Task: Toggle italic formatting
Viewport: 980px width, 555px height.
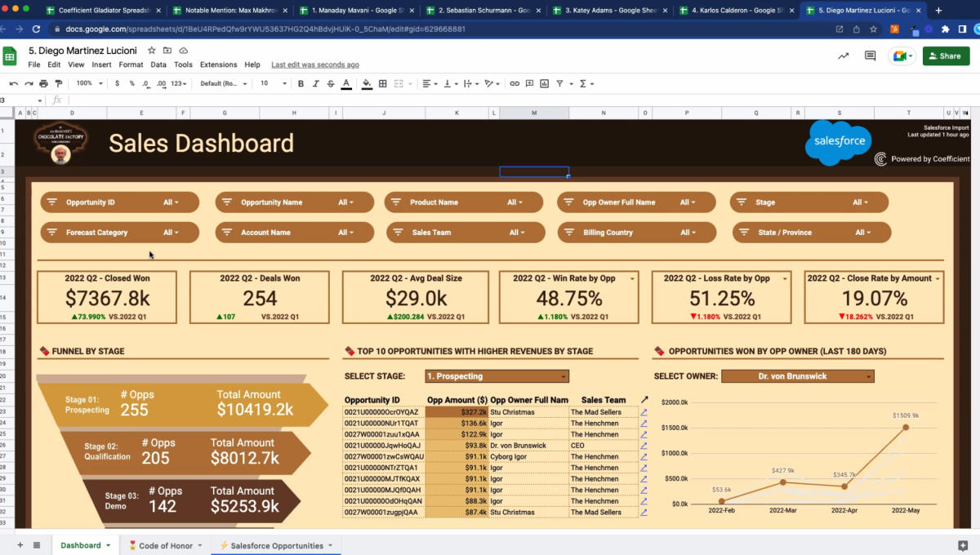Action: click(x=315, y=83)
